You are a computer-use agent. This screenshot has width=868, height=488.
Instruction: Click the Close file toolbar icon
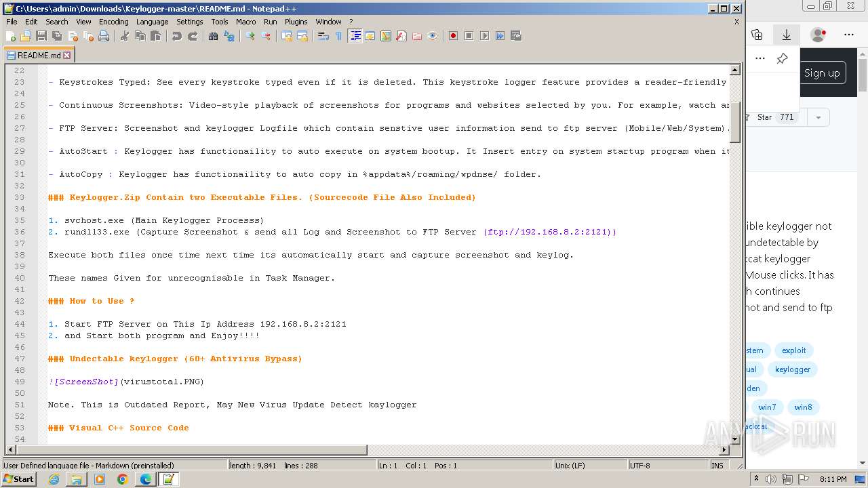click(73, 36)
